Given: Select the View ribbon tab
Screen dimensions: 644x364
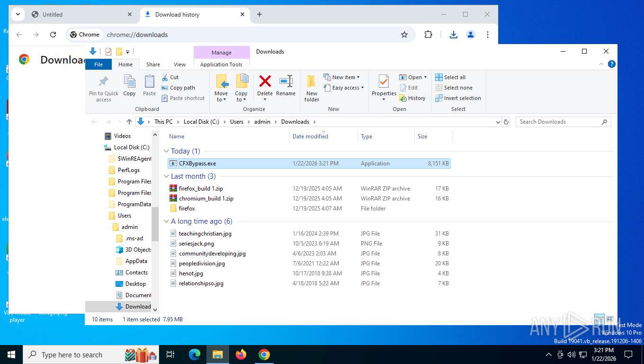Looking at the screenshot, I should [x=179, y=64].
